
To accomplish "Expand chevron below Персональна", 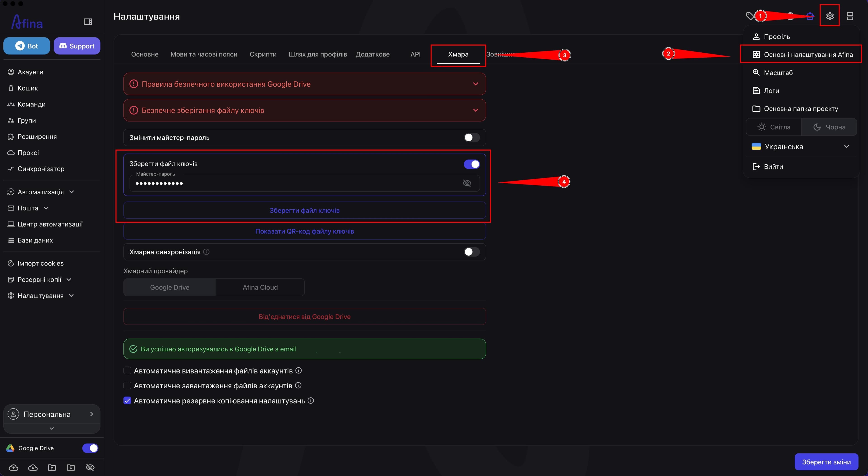I will pos(52,428).
